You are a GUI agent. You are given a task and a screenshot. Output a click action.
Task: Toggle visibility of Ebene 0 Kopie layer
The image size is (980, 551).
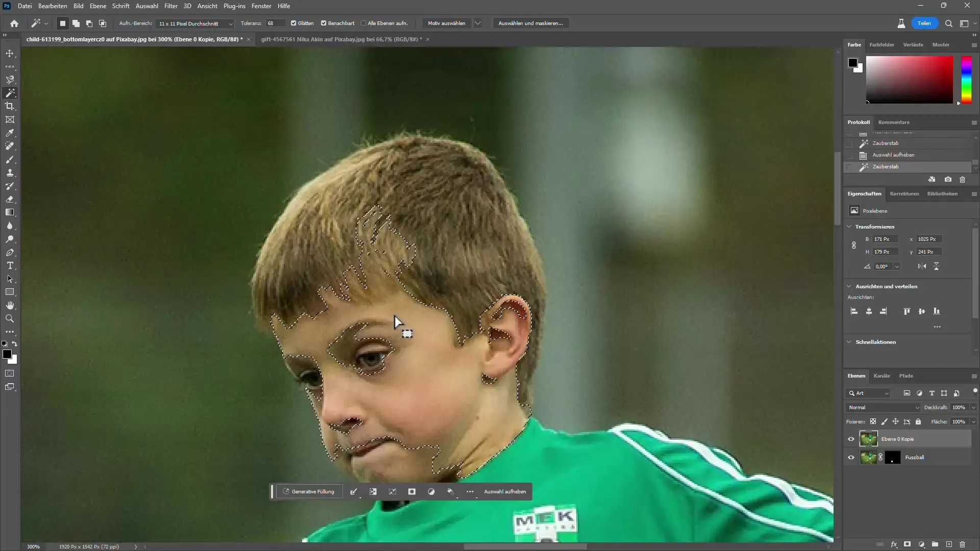tap(851, 439)
